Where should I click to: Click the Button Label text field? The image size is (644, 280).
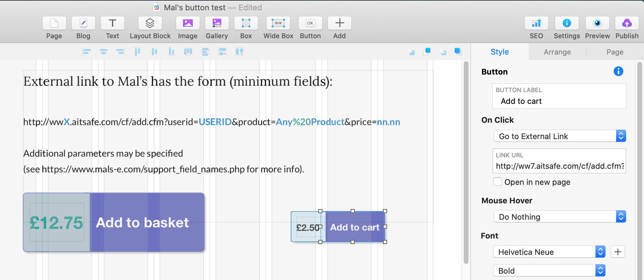(559, 96)
